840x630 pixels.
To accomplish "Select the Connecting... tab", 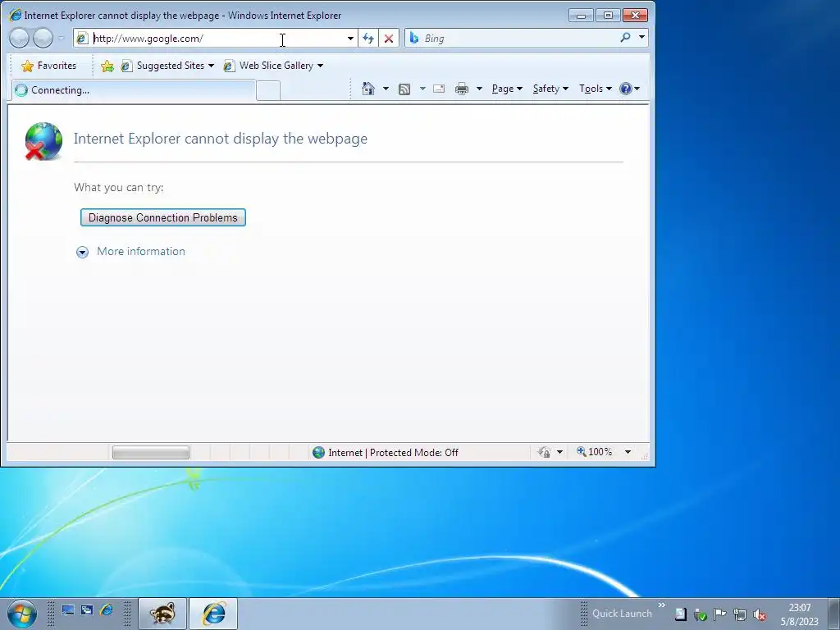I will 133,90.
